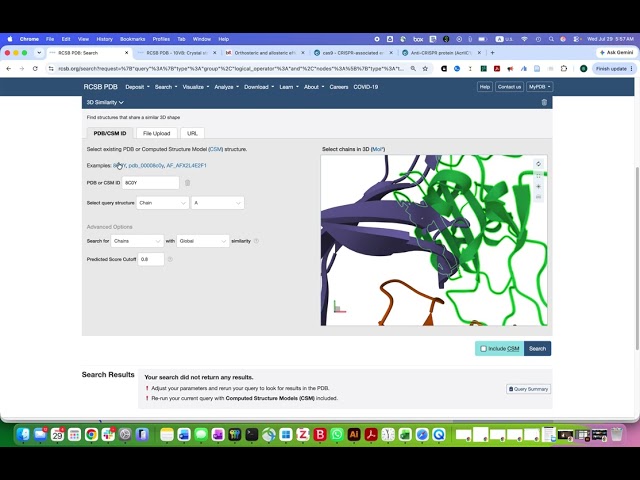Switch to the cas9 CRISPR-associated tab
The width and height of the screenshot is (640, 480).
click(x=353, y=53)
